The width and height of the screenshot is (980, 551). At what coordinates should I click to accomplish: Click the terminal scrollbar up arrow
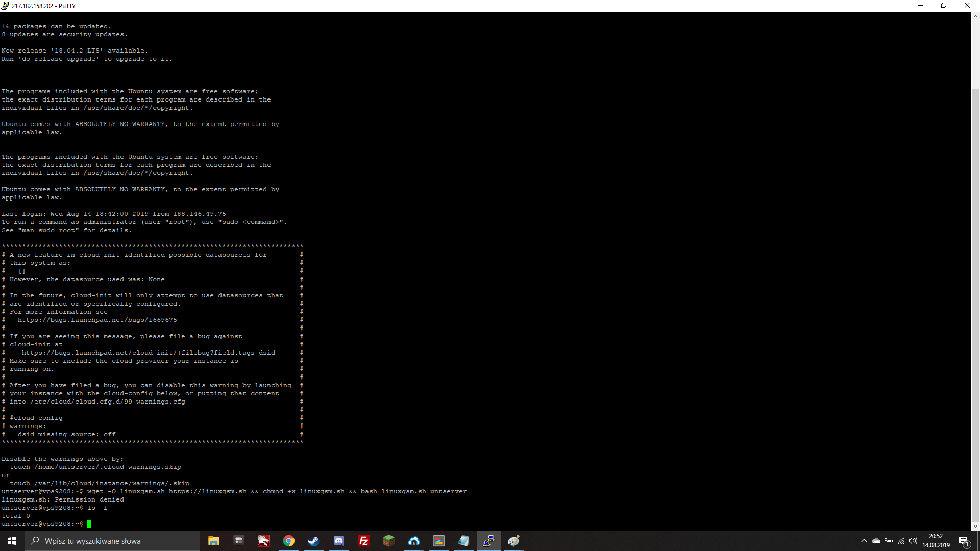point(975,16)
